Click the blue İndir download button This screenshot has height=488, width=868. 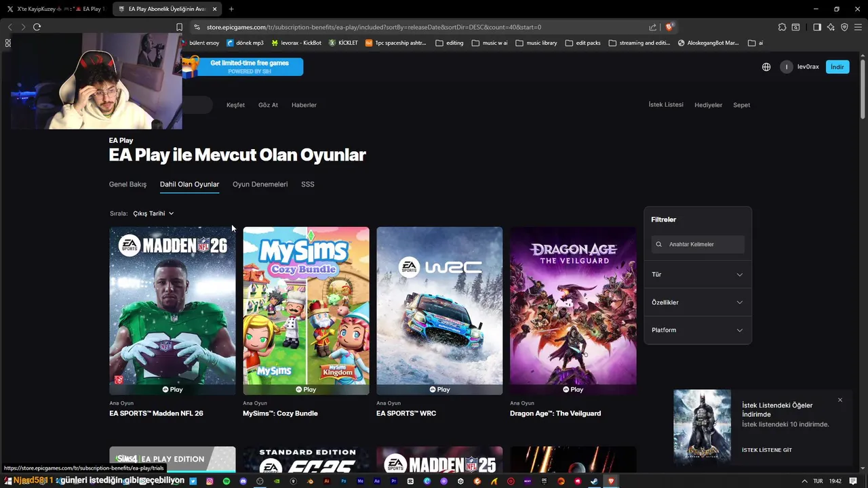837,67
